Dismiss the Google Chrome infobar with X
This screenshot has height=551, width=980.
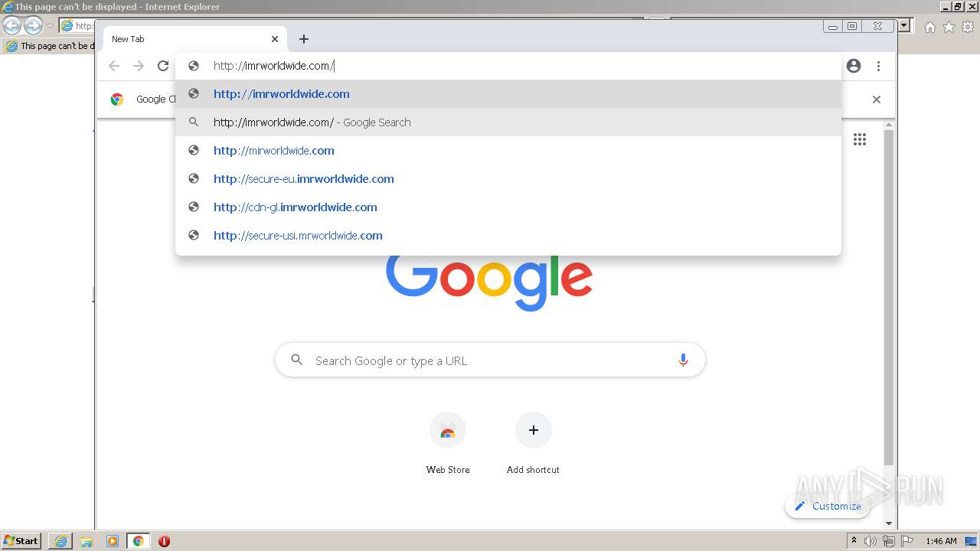(x=877, y=99)
